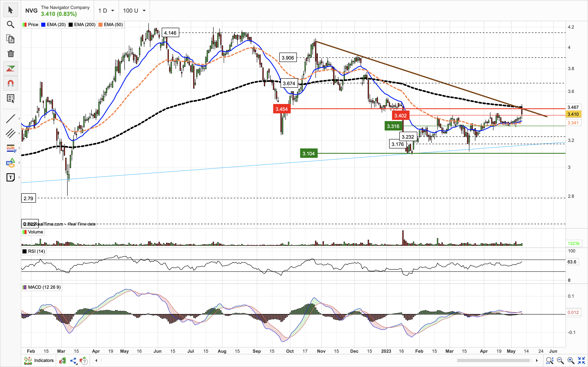Select the arrow pointer tool
This screenshot has height=367, width=588.
pos(10,10)
